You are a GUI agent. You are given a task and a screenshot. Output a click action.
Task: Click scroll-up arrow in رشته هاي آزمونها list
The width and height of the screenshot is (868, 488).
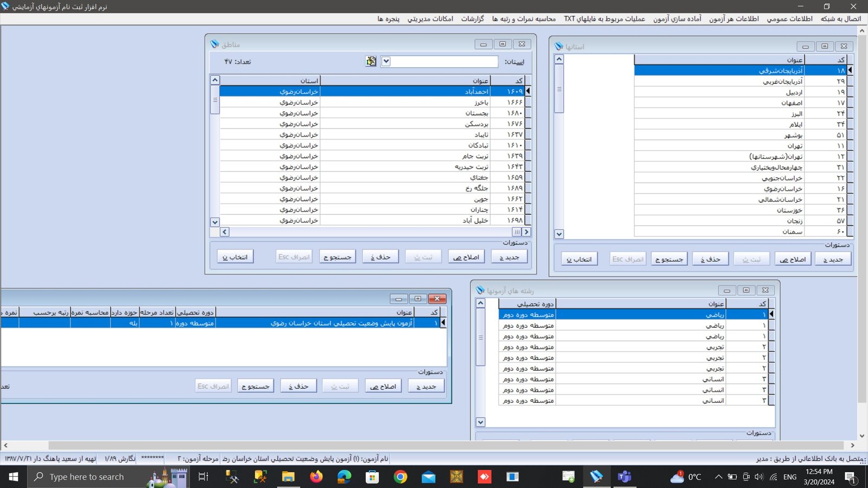pyautogui.click(x=480, y=303)
